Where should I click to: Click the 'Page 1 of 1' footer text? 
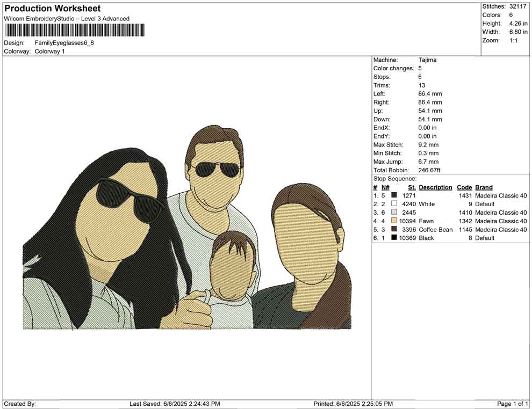coord(513,404)
